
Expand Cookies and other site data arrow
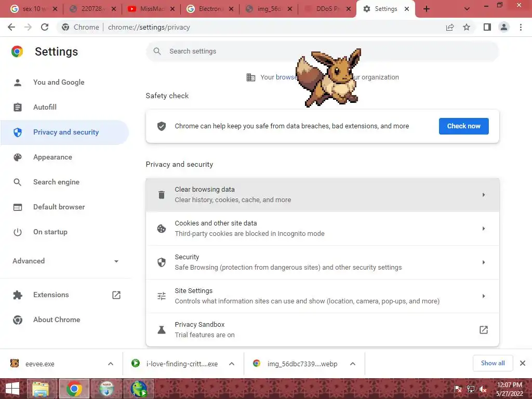484,229
